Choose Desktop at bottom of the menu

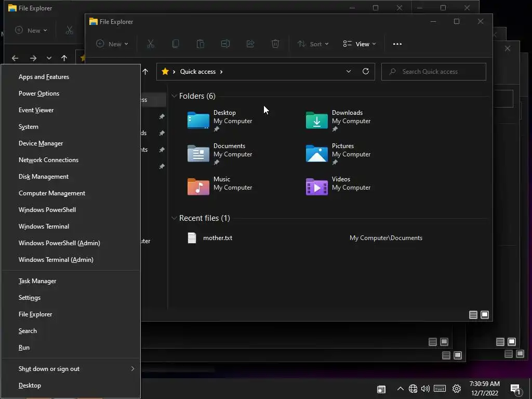(71, 385)
